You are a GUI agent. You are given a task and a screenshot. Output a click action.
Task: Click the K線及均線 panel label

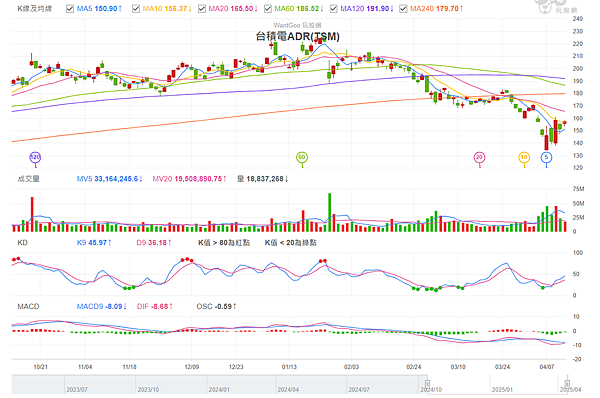pos(35,8)
